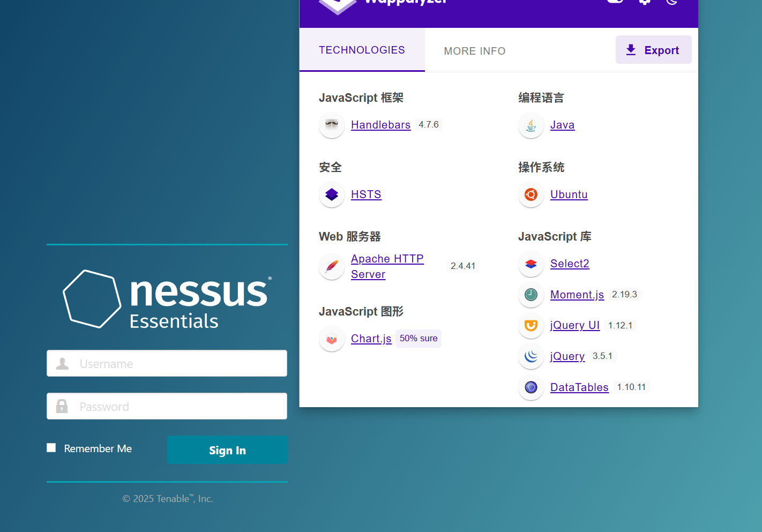Click the JavaScript 库 heading
Image resolution: width=762 pixels, height=532 pixels.
click(555, 236)
